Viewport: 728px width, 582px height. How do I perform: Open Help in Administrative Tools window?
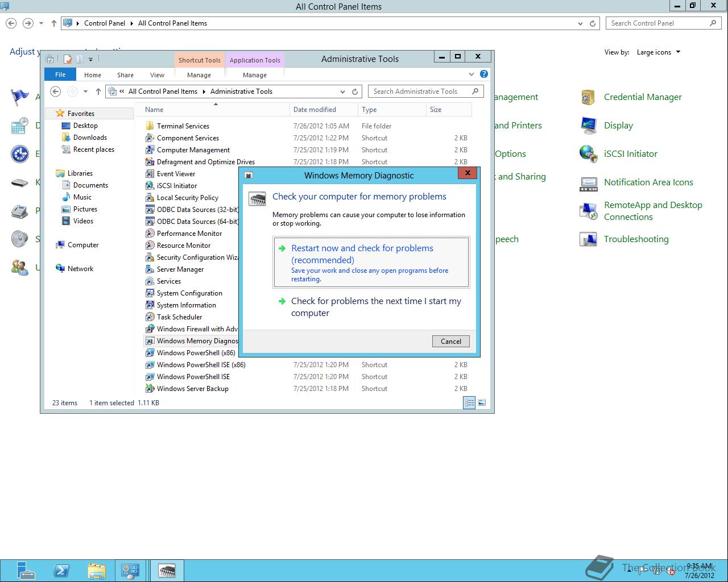point(484,74)
